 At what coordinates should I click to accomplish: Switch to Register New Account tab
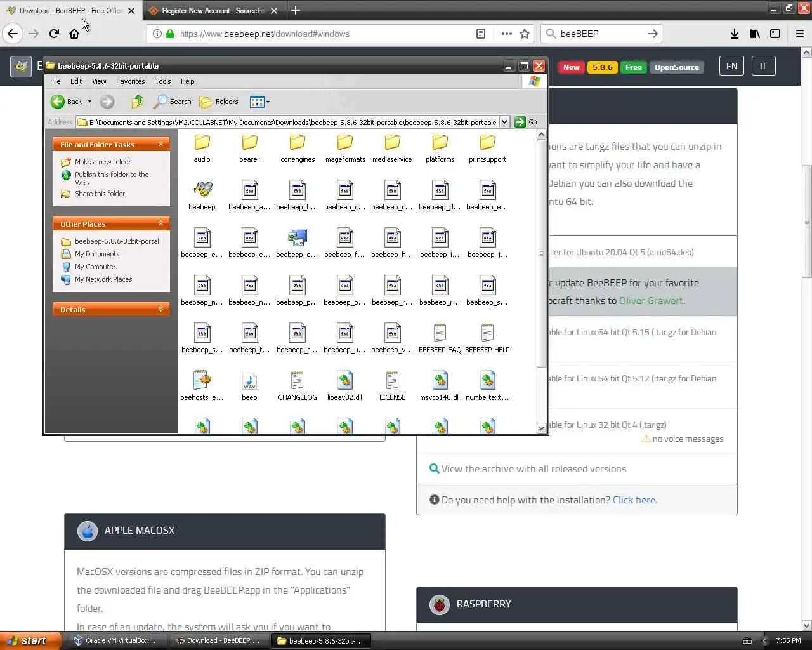click(213, 11)
